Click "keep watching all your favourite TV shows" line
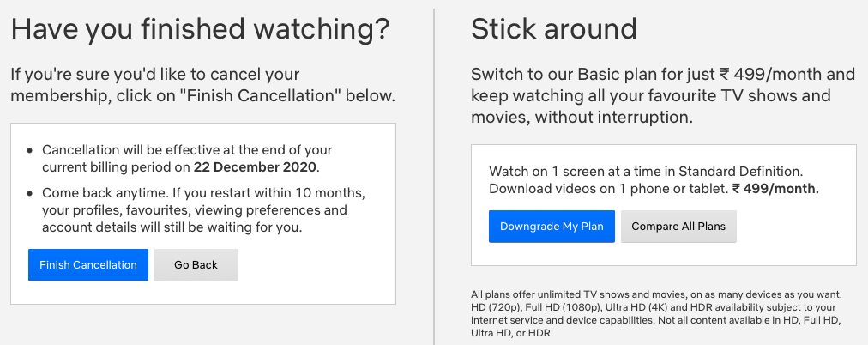868x345 pixels. pos(651,95)
